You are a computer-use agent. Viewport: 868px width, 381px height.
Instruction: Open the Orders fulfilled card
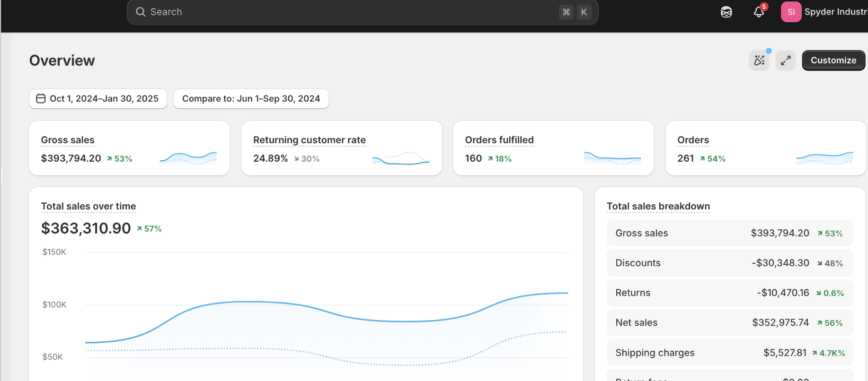pos(553,148)
